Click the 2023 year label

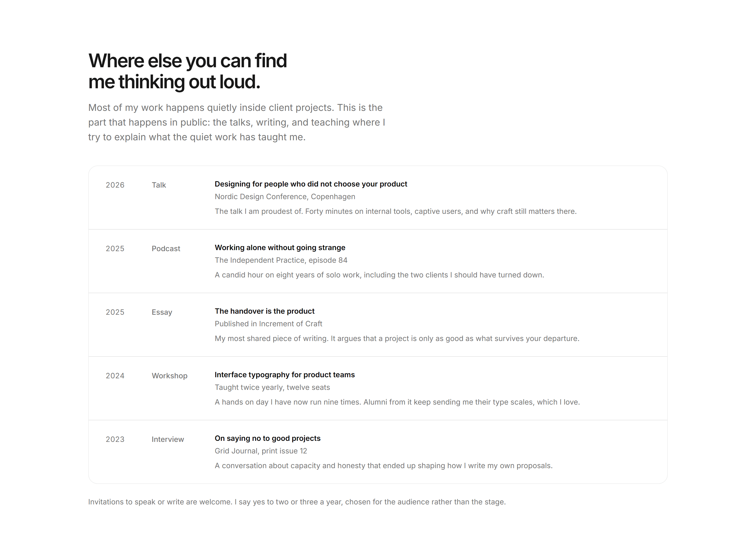coord(115,439)
